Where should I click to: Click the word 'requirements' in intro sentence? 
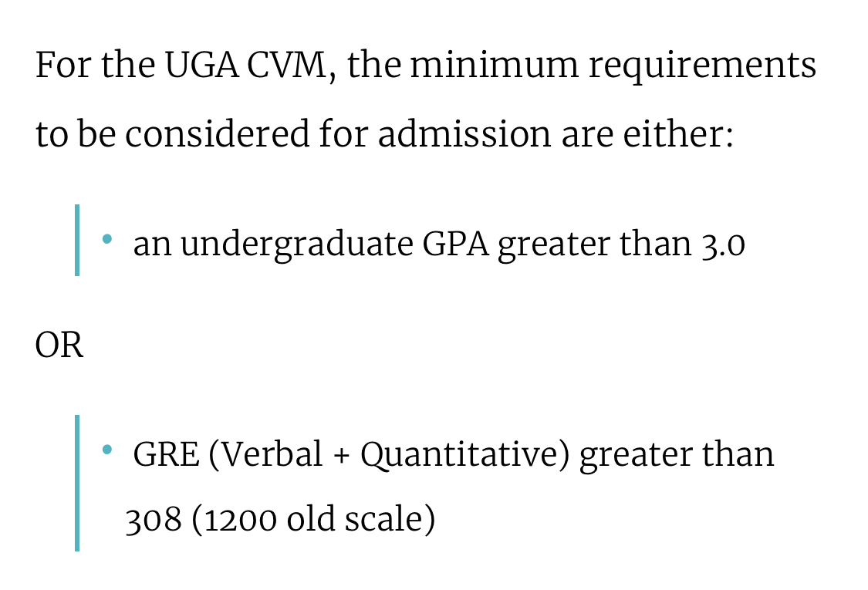tap(702, 67)
